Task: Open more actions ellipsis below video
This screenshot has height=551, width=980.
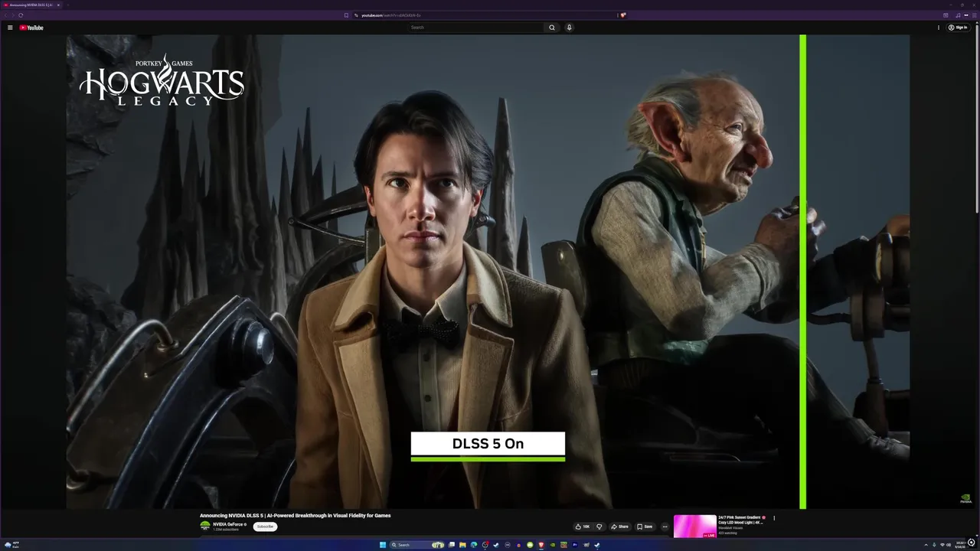Action: [x=665, y=527]
